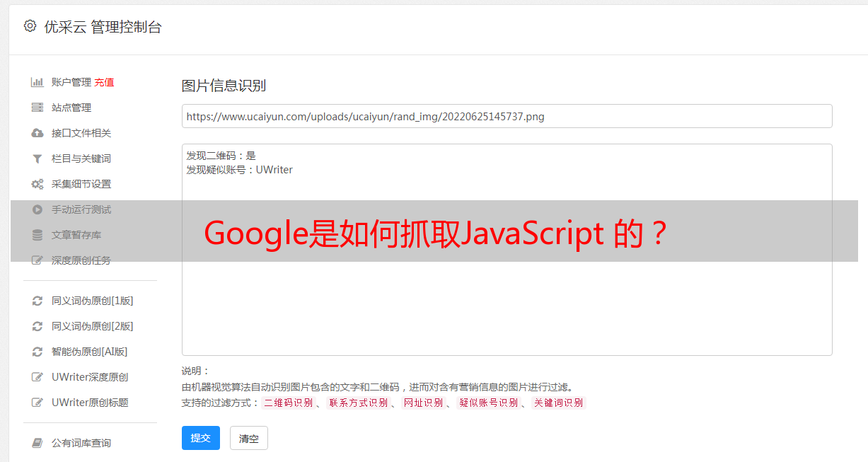Click the 图片信息识别 heading
This screenshot has width=868, height=462.
pos(224,86)
